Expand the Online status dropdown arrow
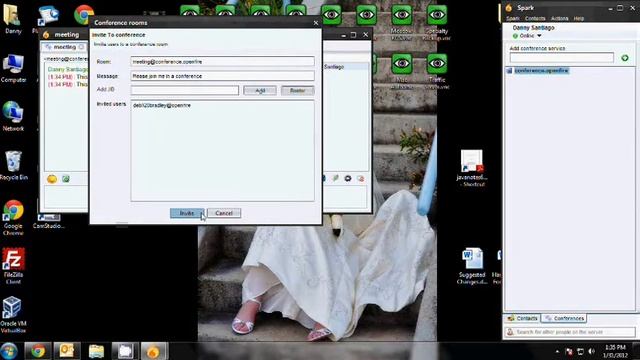Image resolution: width=640 pixels, height=360 pixels. pyautogui.click(x=539, y=36)
